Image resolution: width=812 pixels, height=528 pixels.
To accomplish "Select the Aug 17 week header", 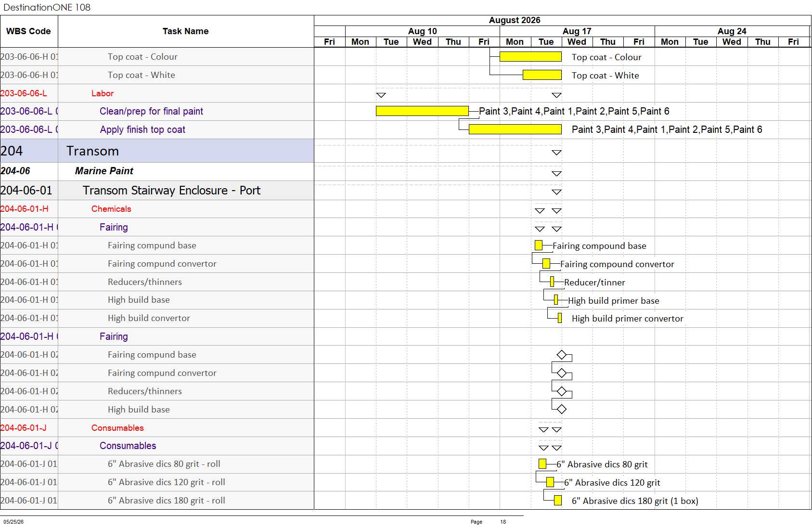I will 577,31.
